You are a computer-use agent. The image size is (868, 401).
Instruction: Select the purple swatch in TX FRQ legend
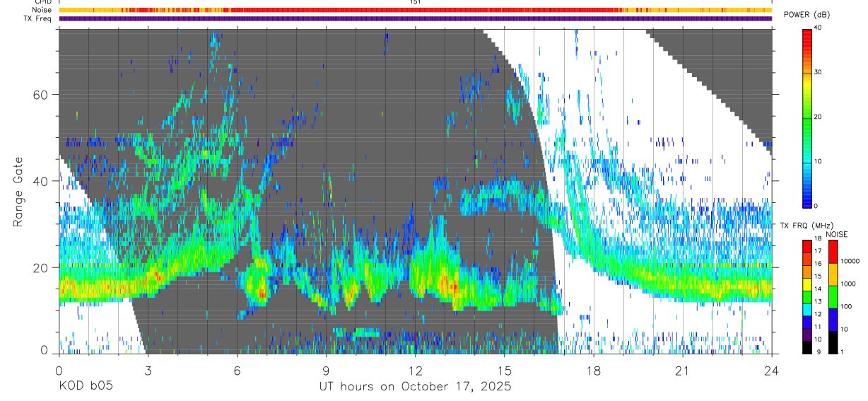click(807, 335)
